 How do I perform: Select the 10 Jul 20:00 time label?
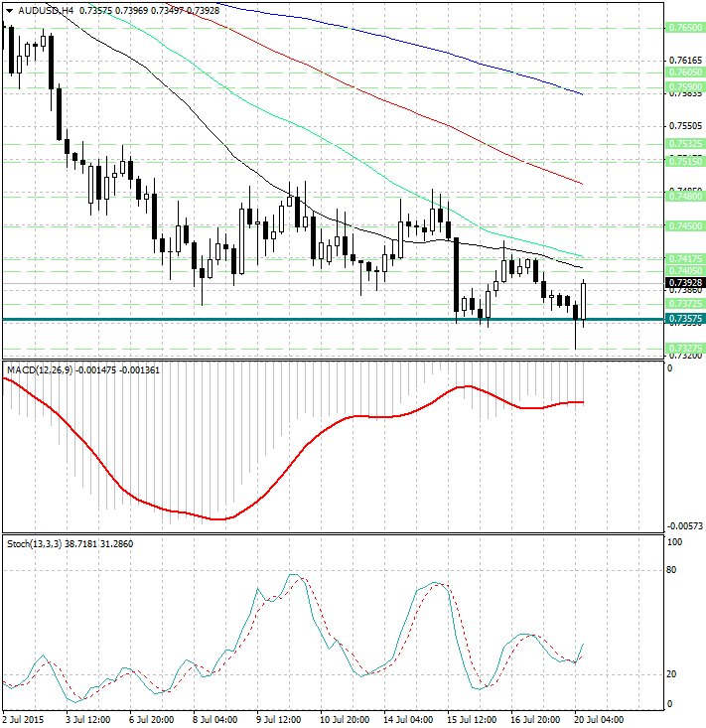pyautogui.click(x=345, y=720)
